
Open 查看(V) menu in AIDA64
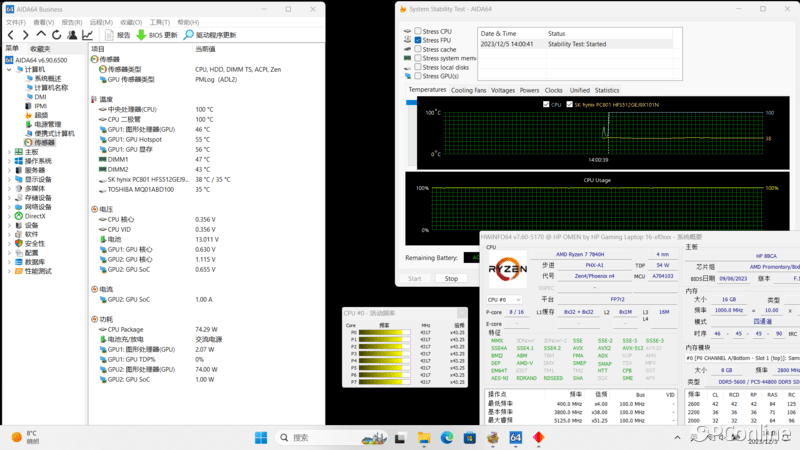click(x=43, y=22)
